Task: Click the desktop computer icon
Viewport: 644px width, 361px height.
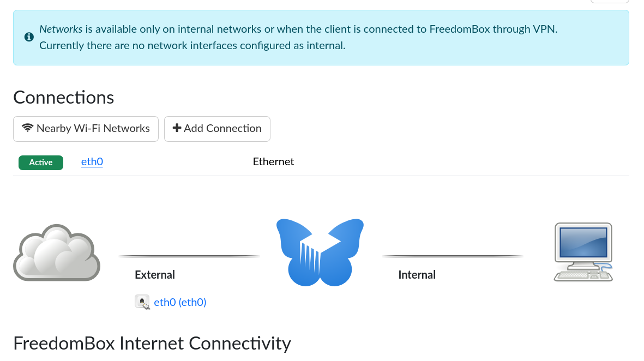Action: click(x=583, y=251)
